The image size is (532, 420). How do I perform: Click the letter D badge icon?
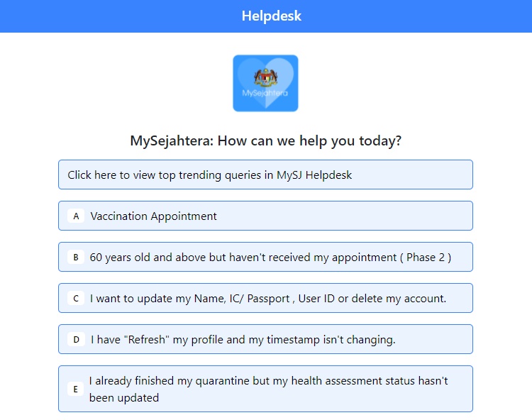[x=76, y=340]
